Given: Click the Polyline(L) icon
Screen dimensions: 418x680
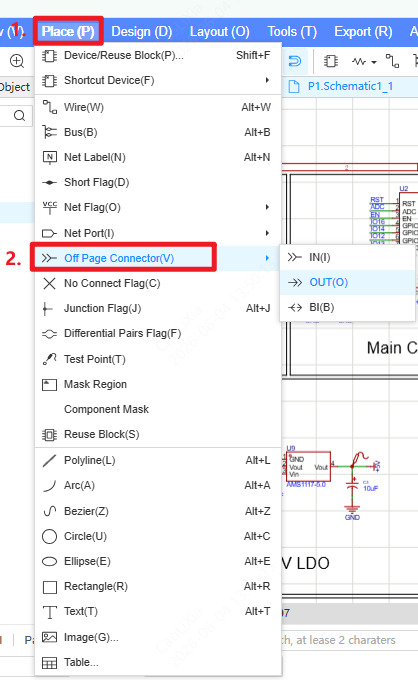Looking at the screenshot, I should pos(49,460).
